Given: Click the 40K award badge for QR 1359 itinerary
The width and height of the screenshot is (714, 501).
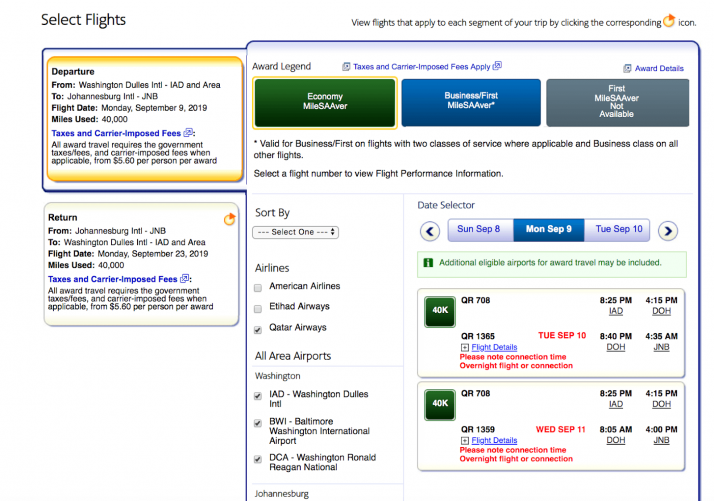Looking at the screenshot, I should point(439,404).
